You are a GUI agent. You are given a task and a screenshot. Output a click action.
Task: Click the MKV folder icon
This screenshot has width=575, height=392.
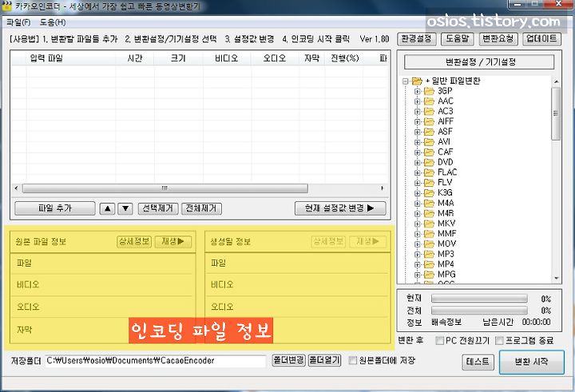pyautogui.click(x=429, y=224)
